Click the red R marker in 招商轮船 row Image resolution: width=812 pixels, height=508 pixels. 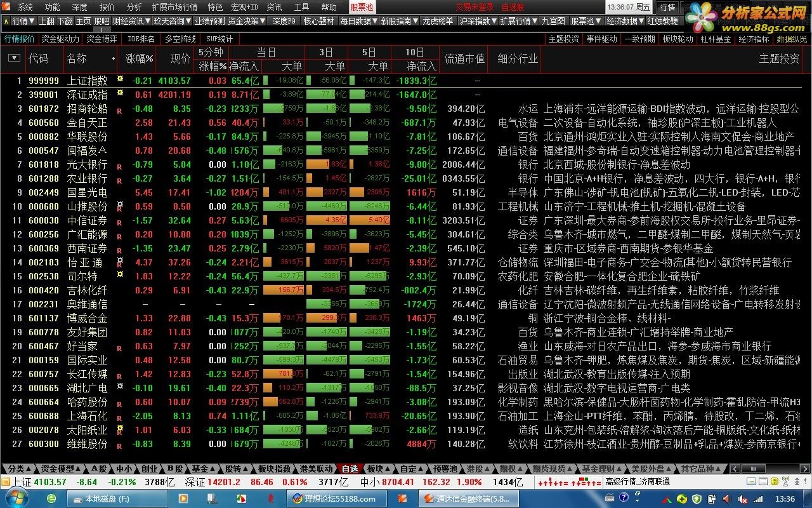tap(119, 110)
